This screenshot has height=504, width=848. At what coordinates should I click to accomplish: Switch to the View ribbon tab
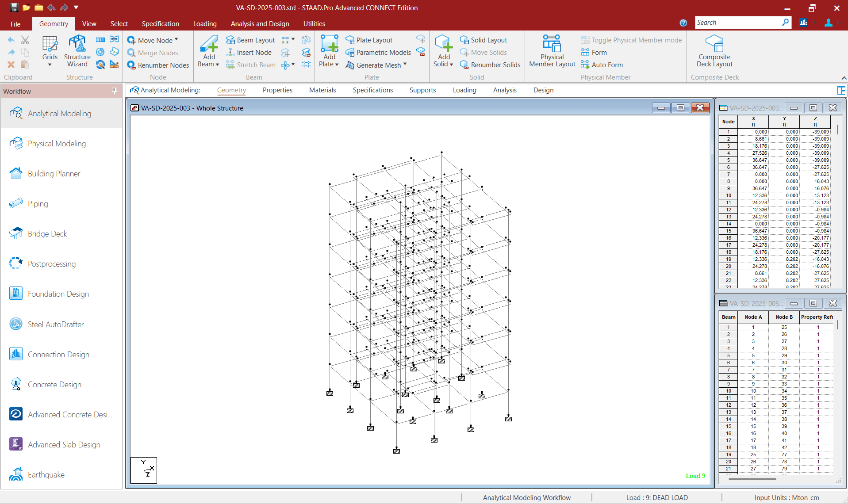click(89, 24)
